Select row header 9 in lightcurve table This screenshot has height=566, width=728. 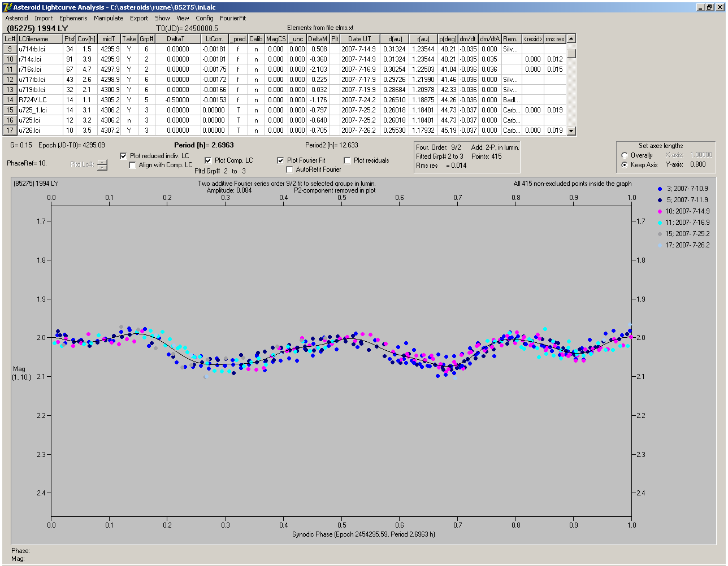[x=10, y=49]
